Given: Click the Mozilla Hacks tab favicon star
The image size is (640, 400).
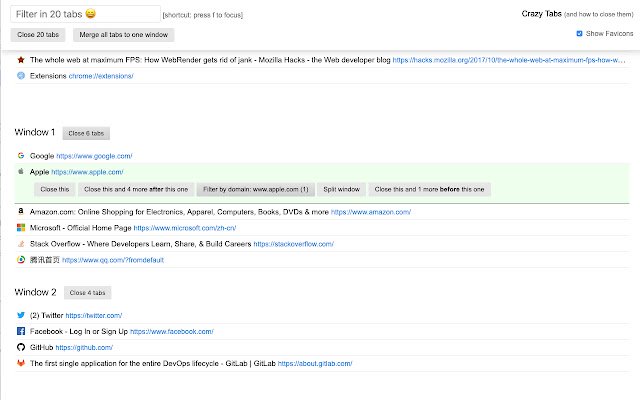Looking at the screenshot, I should 21,60.
